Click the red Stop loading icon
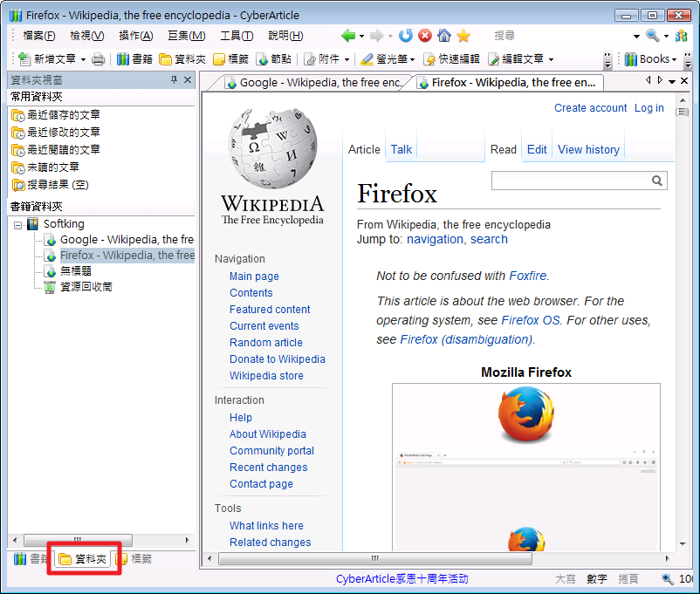 (425, 36)
